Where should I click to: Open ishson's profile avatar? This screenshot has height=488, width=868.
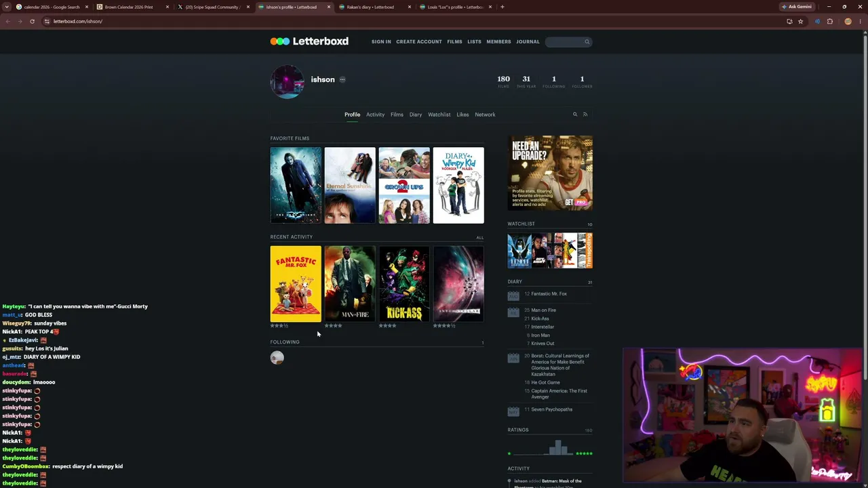pyautogui.click(x=287, y=81)
